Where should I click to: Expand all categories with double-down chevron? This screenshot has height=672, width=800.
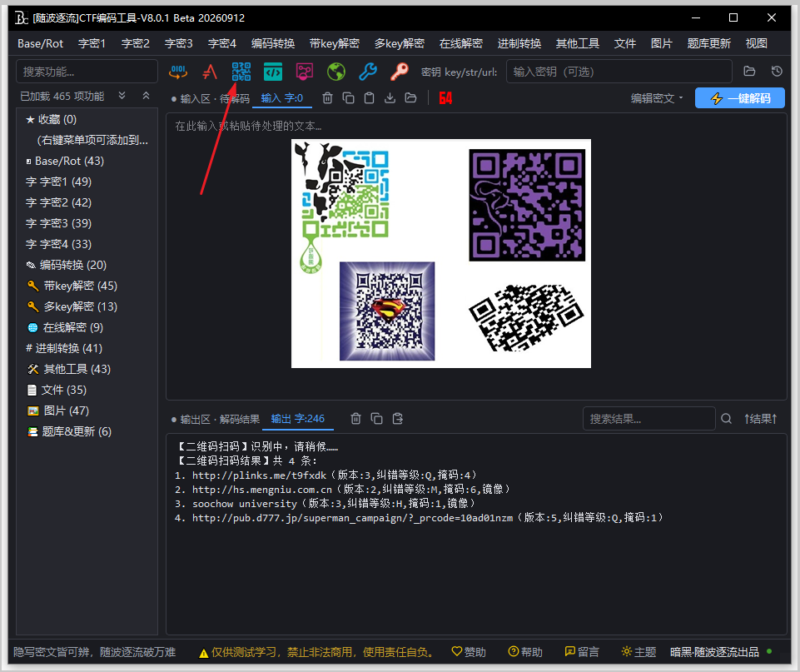122,96
